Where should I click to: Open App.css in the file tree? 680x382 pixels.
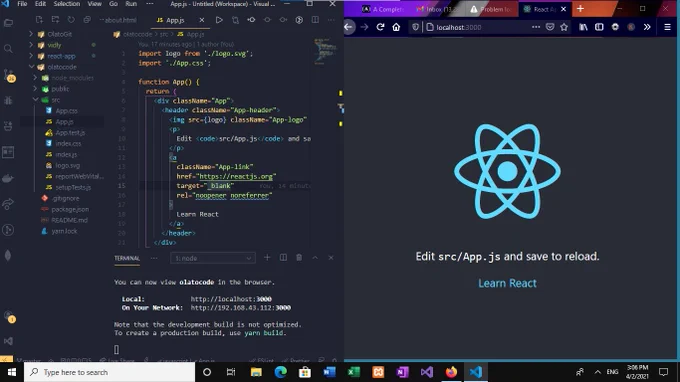(x=66, y=111)
